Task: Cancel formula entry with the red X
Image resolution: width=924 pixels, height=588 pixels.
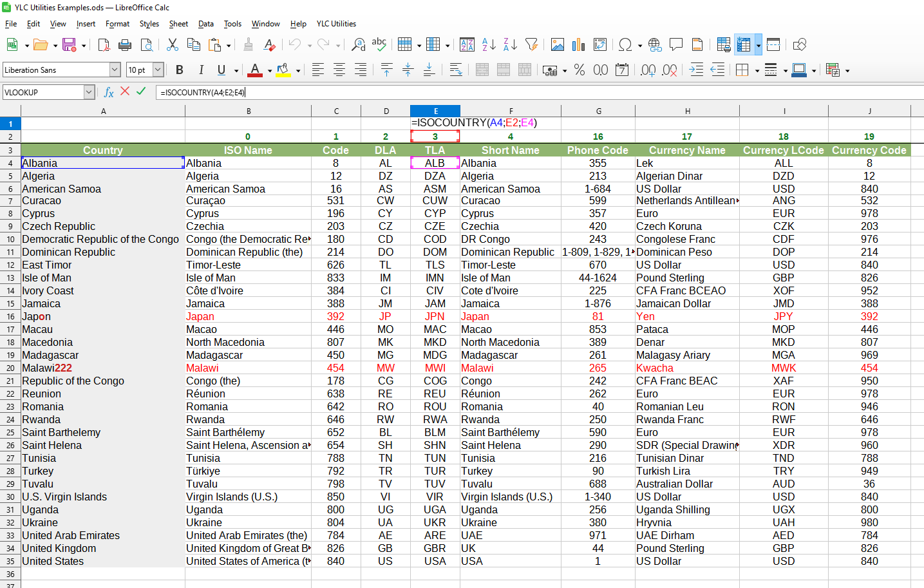Action: tap(125, 91)
